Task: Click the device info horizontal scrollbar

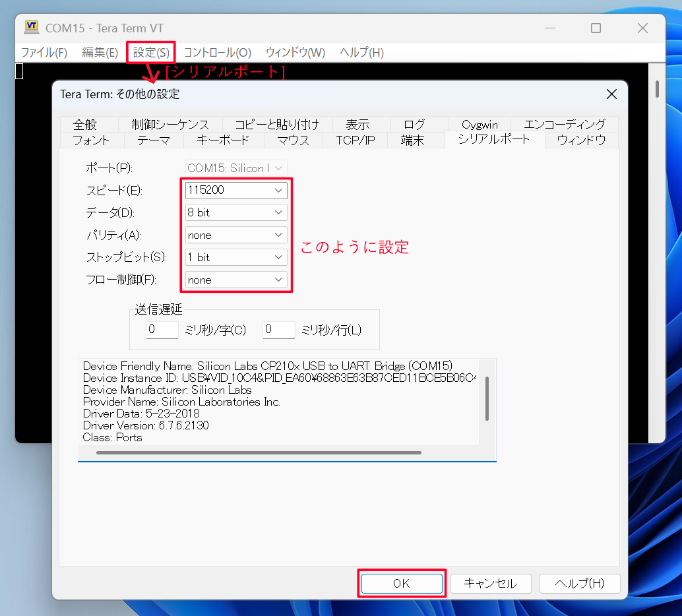Action: 259,453
